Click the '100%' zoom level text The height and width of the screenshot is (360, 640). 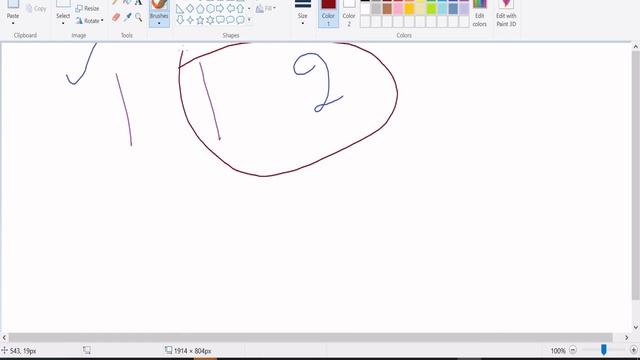point(558,351)
